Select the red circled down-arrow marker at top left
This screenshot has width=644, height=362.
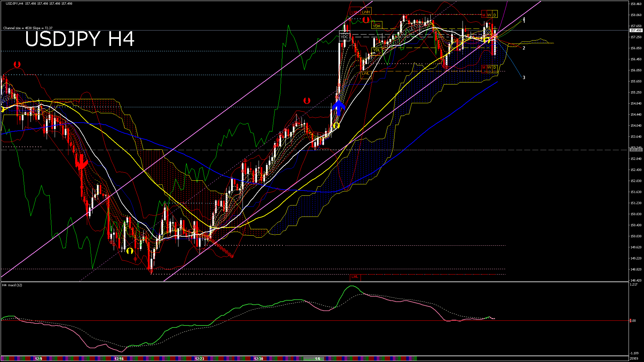[17, 64]
